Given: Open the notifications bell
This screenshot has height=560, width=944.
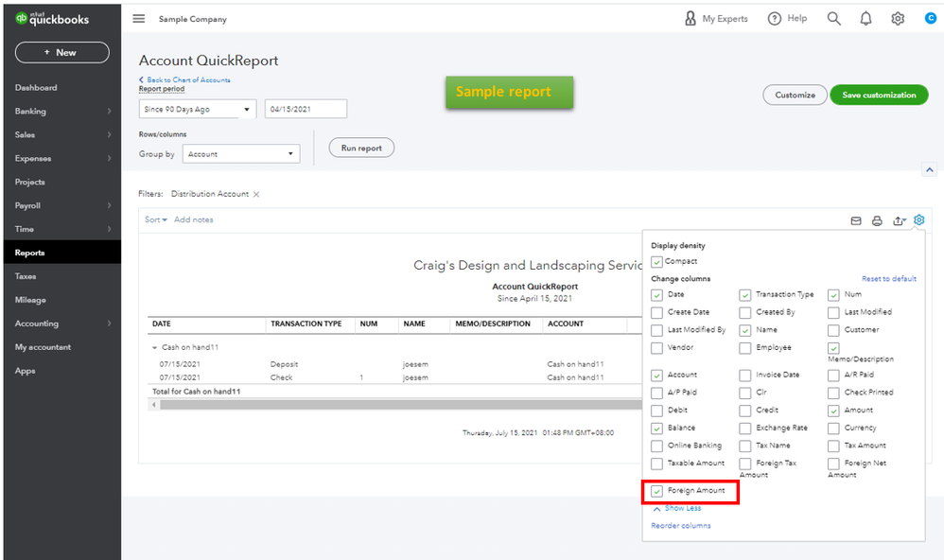Looking at the screenshot, I should [x=865, y=18].
